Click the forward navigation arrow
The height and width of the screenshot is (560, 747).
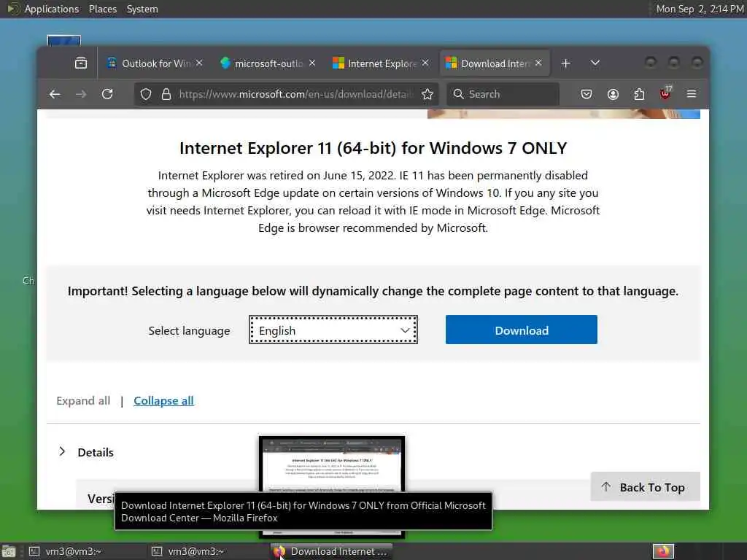(x=81, y=94)
